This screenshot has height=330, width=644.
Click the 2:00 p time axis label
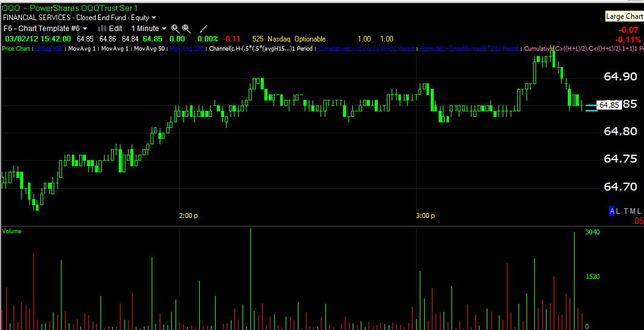tap(188, 216)
